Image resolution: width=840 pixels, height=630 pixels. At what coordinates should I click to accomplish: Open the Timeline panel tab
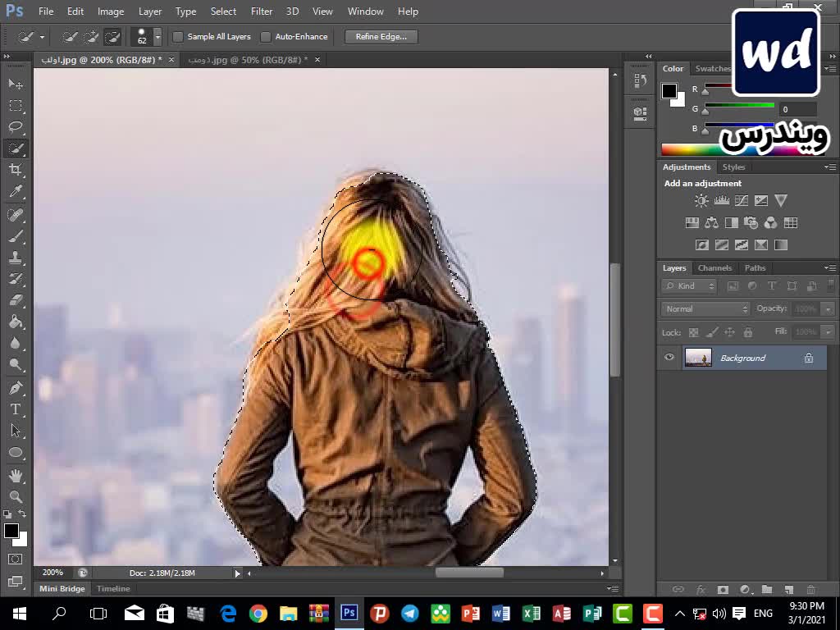click(113, 589)
